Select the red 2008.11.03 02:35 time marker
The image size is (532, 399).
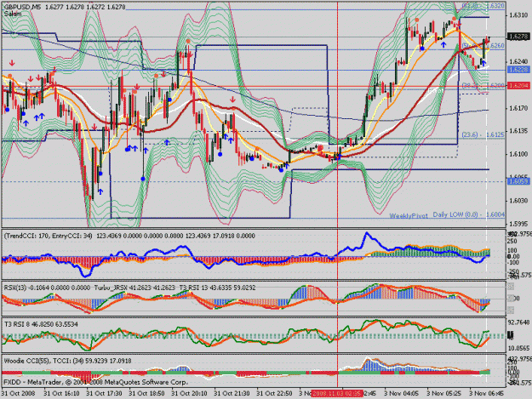pos(336,393)
